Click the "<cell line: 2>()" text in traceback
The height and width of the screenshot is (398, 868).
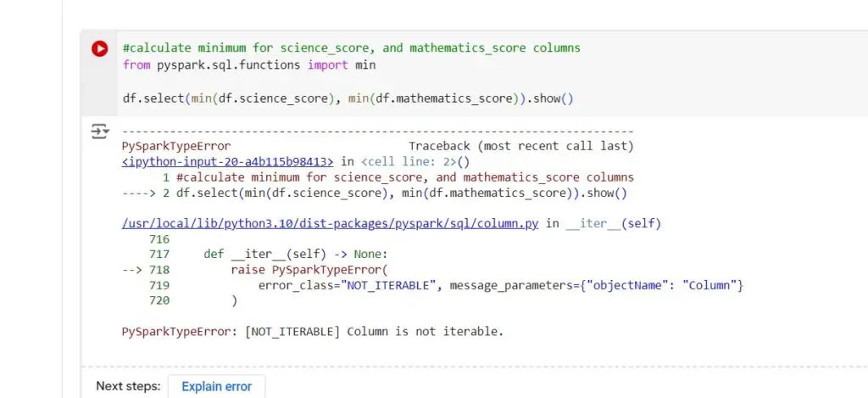tap(415, 161)
